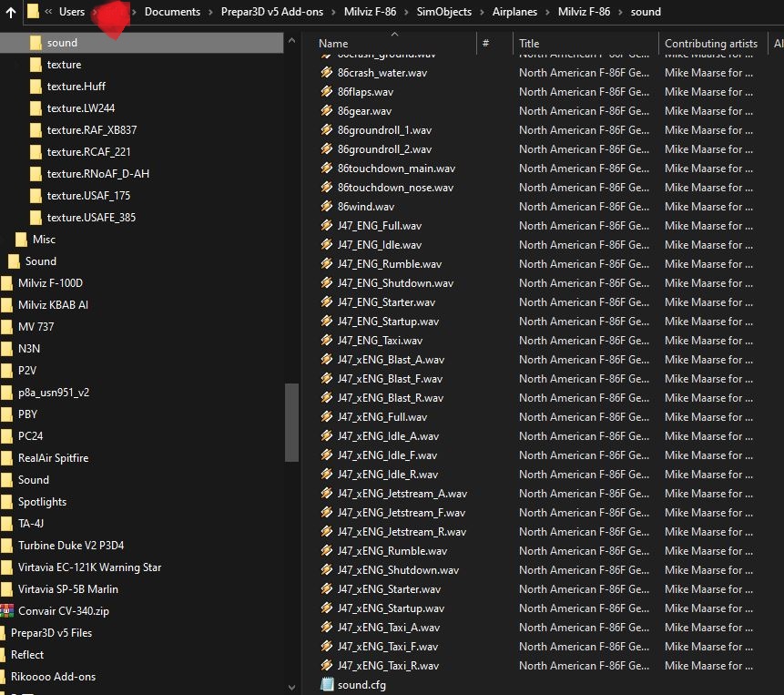This screenshot has height=695, width=784.
Task: Click the J47_ENG_Full.wav file icon
Action: [327, 226]
